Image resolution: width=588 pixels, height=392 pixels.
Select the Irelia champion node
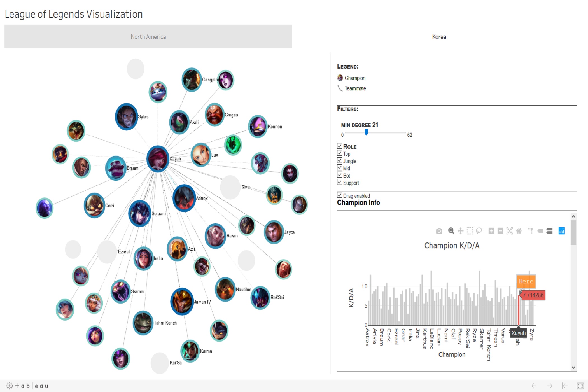[143, 258]
